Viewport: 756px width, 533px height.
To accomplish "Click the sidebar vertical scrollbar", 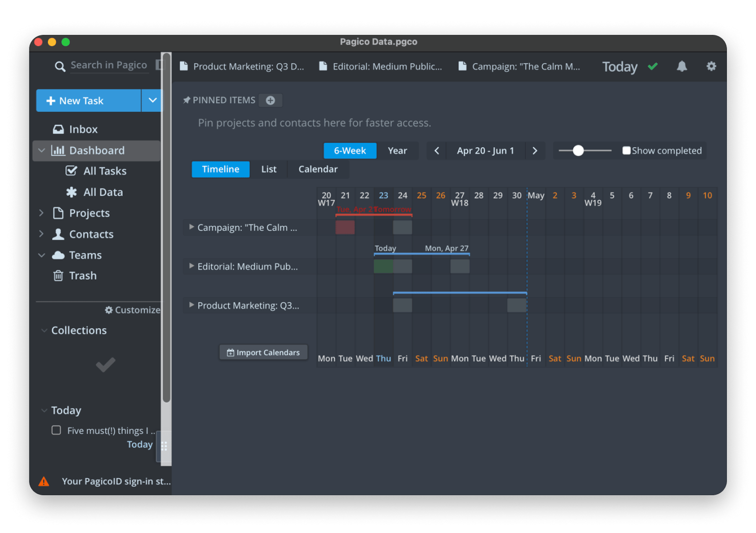I will [x=166, y=228].
